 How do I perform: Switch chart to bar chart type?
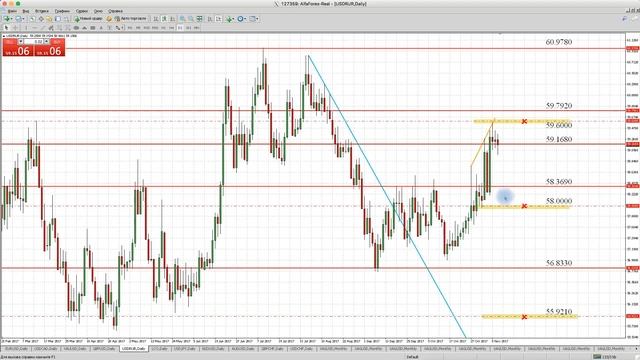[156, 19]
